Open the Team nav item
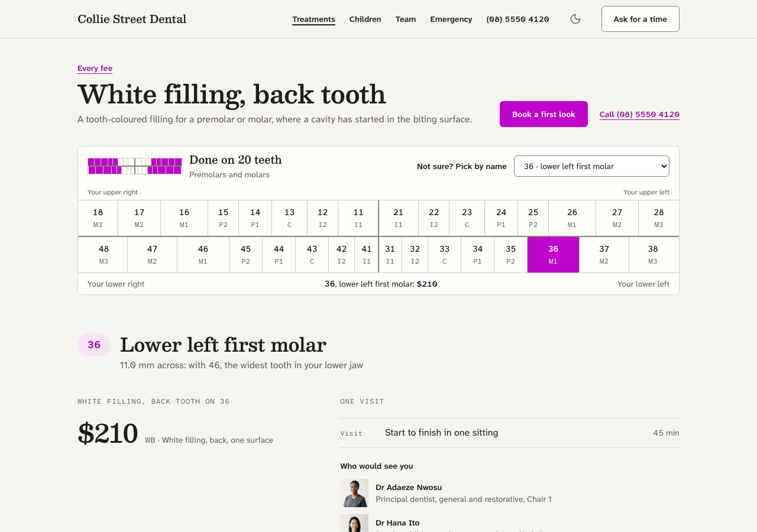This screenshot has width=757, height=532. (x=406, y=19)
